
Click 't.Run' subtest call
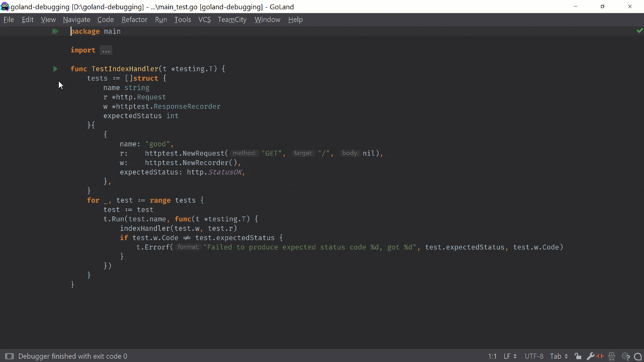tap(114, 219)
